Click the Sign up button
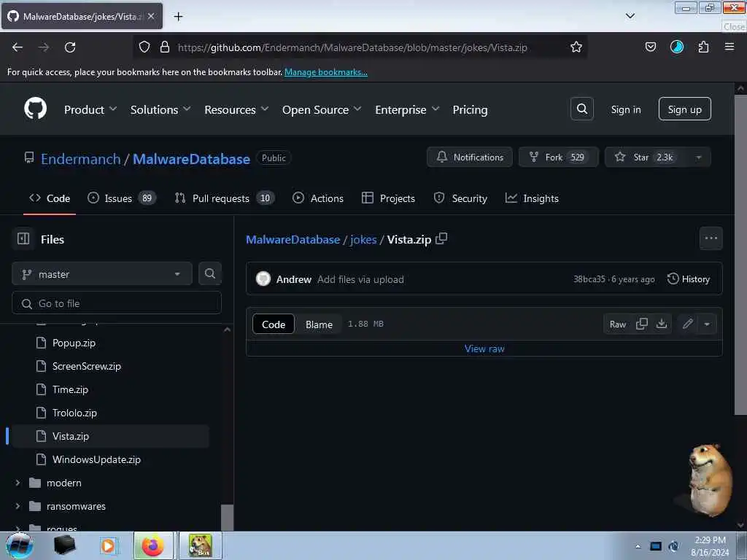747x560 pixels. (x=684, y=109)
